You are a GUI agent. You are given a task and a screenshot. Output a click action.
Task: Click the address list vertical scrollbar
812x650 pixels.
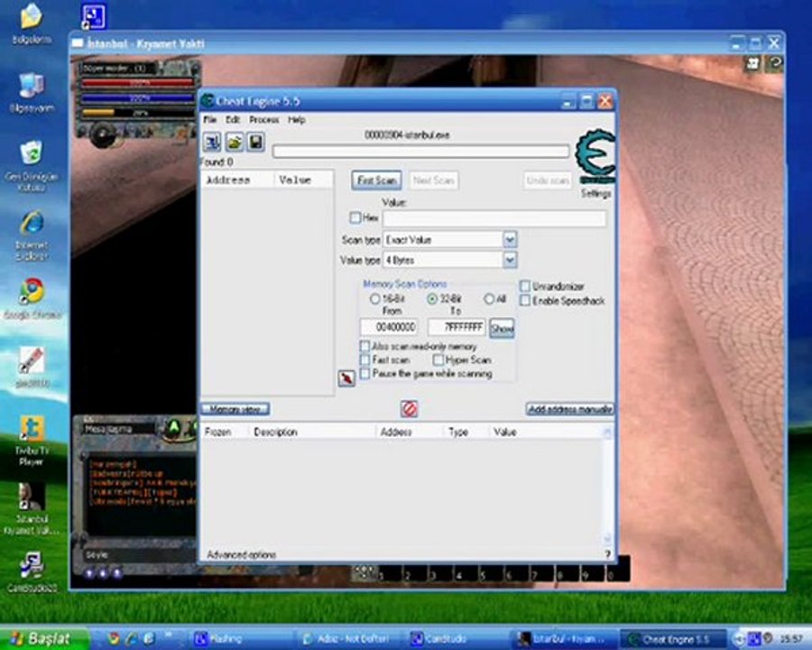[607, 485]
